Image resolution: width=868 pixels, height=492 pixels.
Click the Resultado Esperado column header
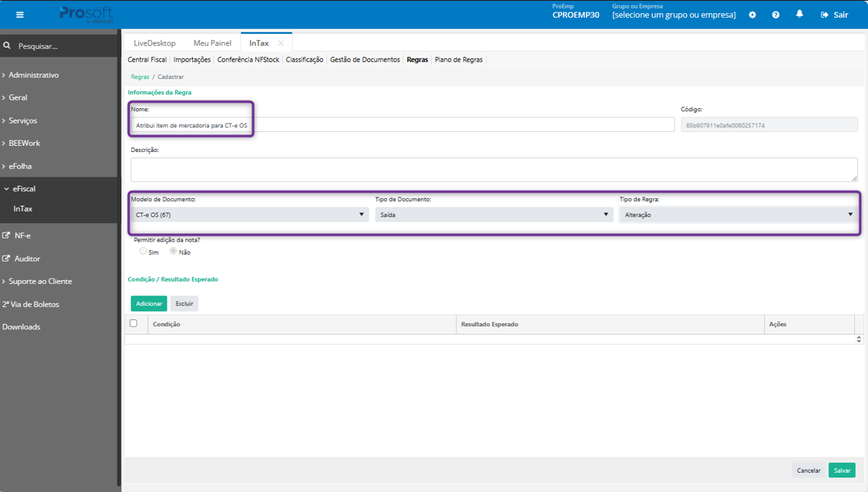[611, 325]
